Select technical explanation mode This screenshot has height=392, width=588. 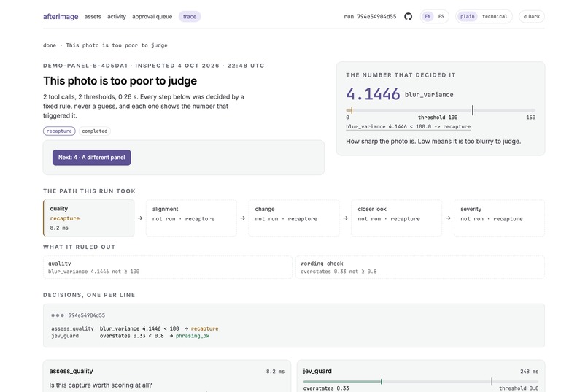click(495, 17)
